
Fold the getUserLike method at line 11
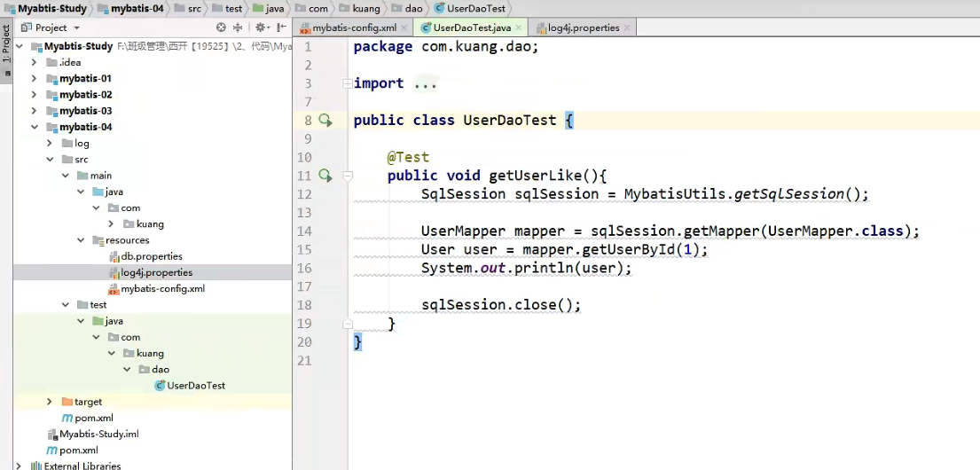point(348,176)
